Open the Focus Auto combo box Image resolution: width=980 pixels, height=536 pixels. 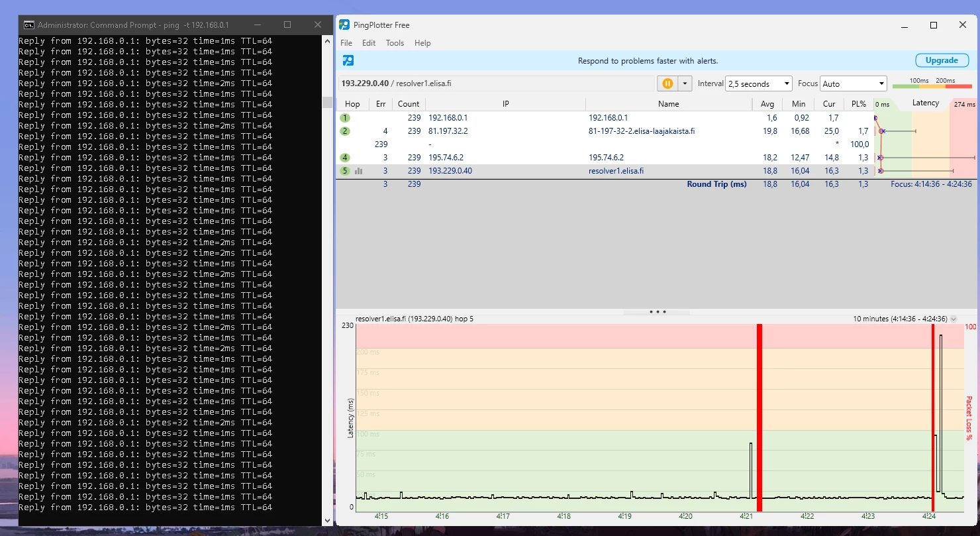(853, 84)
